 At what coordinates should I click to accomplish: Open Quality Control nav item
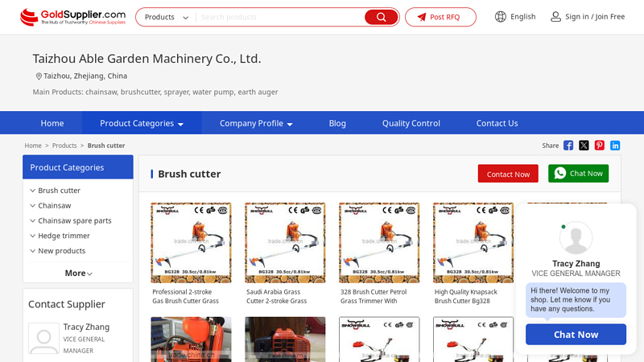coord(411,123)
